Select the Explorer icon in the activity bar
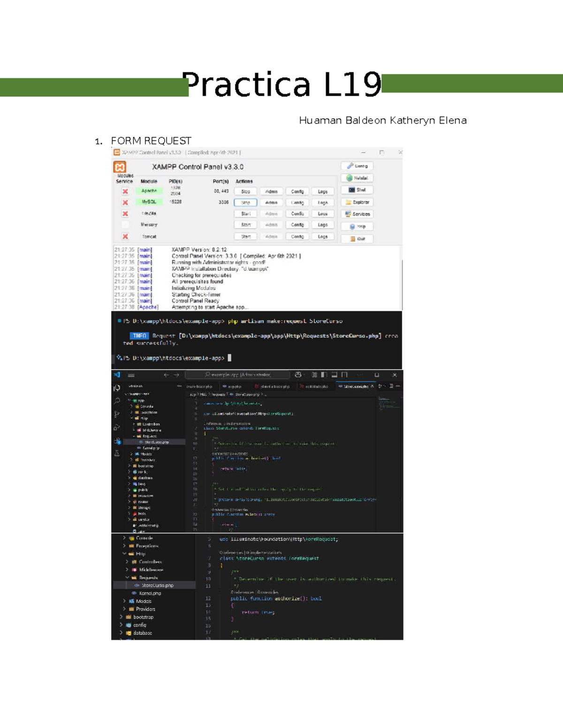 117,389
